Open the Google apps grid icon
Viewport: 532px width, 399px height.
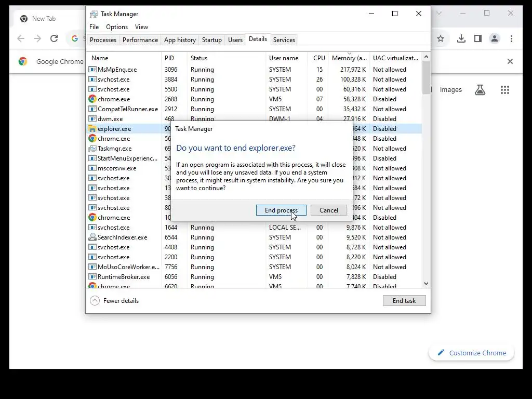(x=505, y=89)
